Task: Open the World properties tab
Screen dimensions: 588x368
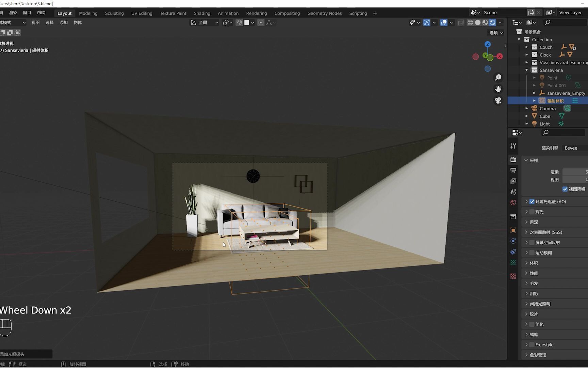Action: pyautogui.click(x=513, y=203)
